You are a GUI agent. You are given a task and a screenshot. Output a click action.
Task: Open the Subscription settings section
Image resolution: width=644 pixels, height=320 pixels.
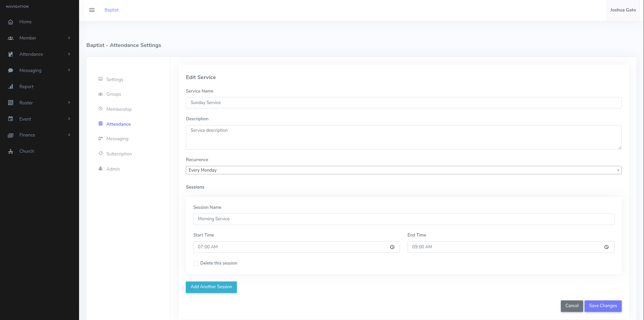click(x=119, y=154)
